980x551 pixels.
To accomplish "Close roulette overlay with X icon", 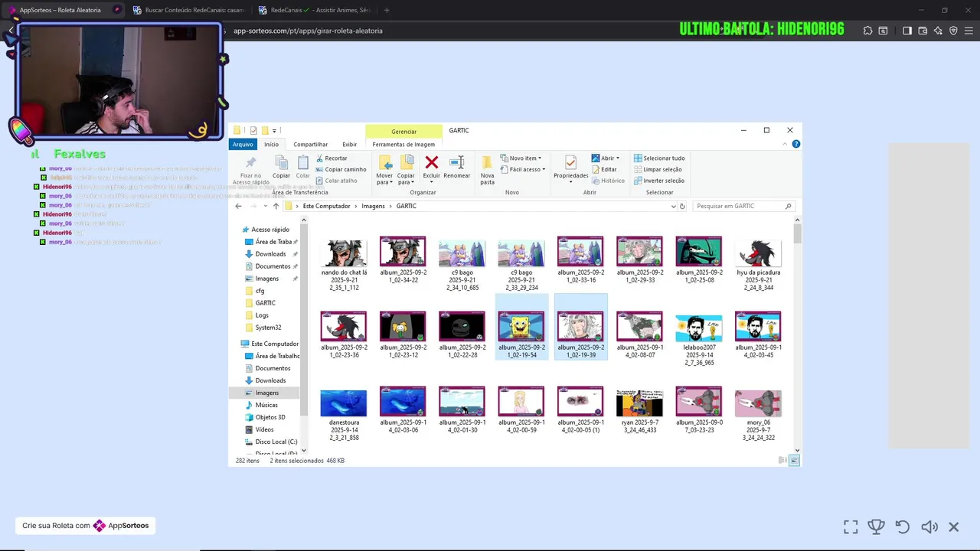I will click(x=954, y=527).
